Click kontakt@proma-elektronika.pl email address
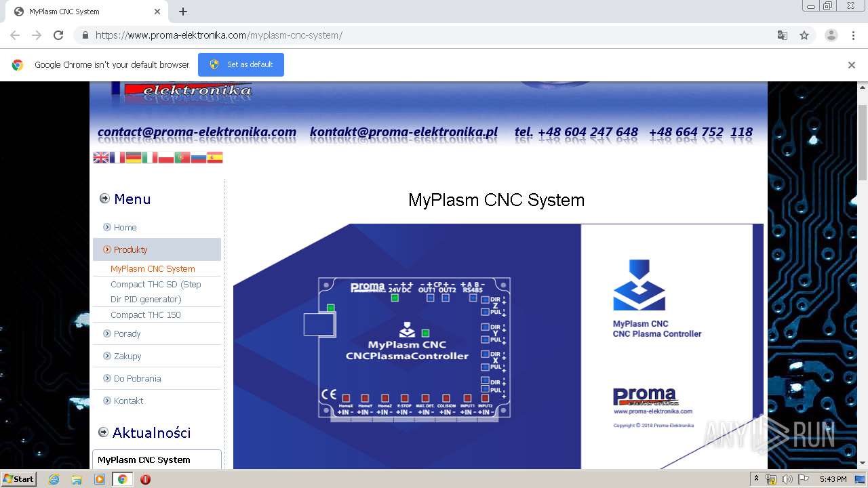868x488 pixels. [403, 131]
